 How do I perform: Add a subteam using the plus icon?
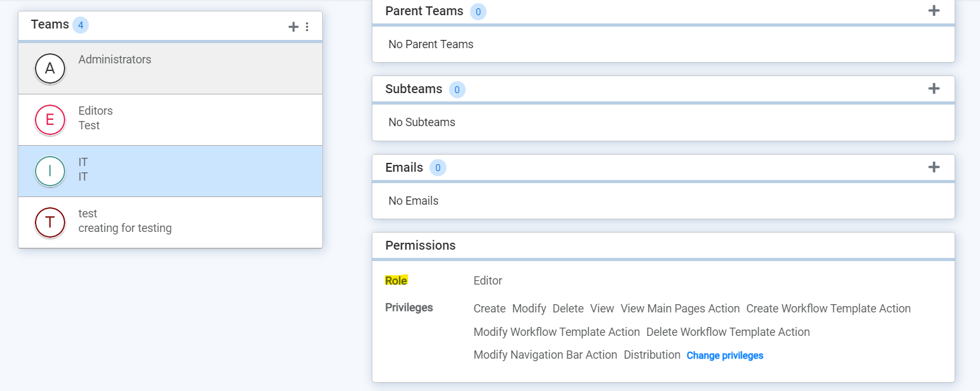pos(934,89)
